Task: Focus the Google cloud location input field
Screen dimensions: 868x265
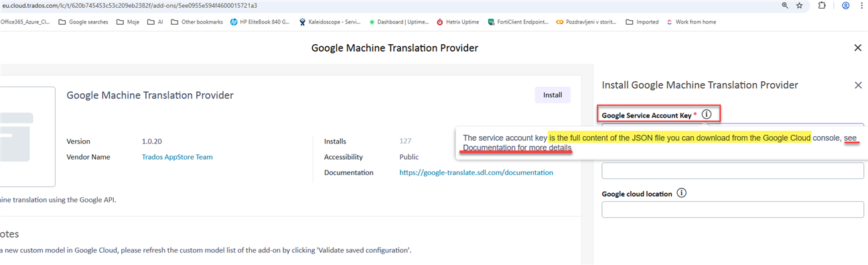Action: pos(733,209)
